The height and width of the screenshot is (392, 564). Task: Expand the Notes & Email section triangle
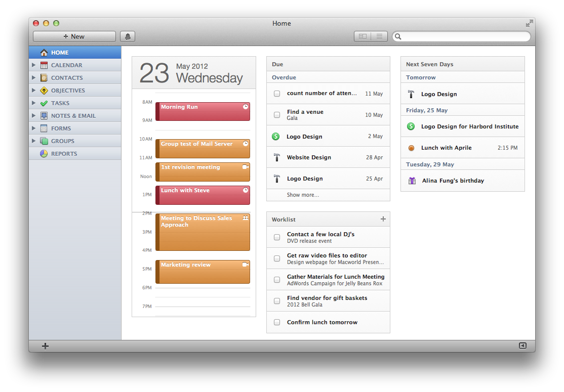(33, 115)
